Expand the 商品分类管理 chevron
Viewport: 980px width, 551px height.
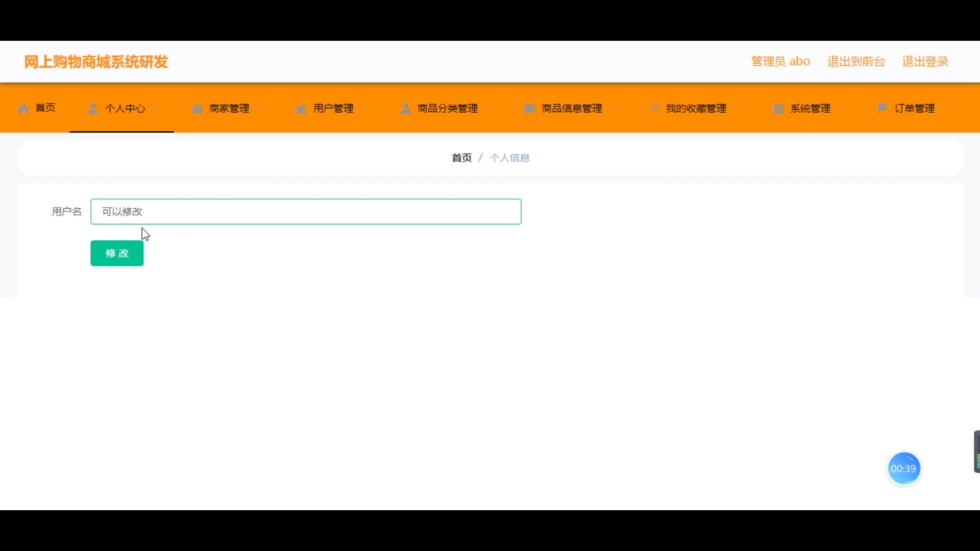pyautogui.click(x=488, y=108)
